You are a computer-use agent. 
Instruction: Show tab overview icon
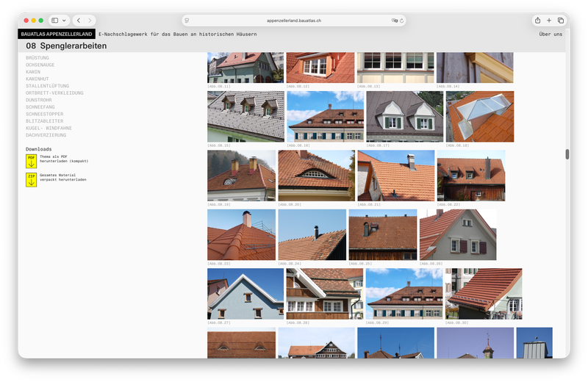561,21
